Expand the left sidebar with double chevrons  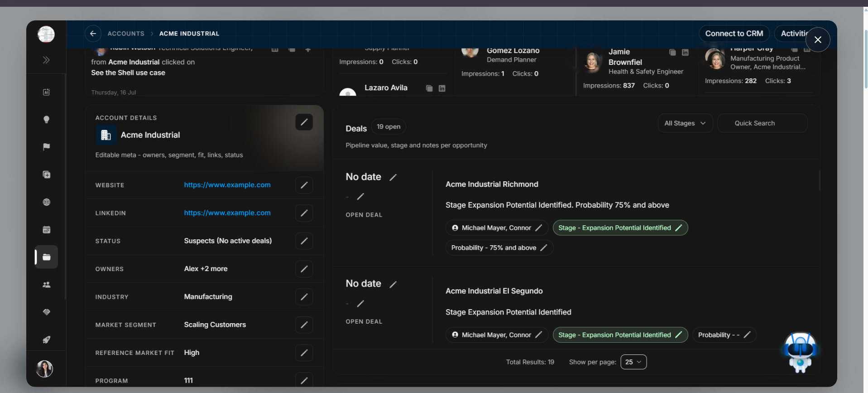click(46, 60)
